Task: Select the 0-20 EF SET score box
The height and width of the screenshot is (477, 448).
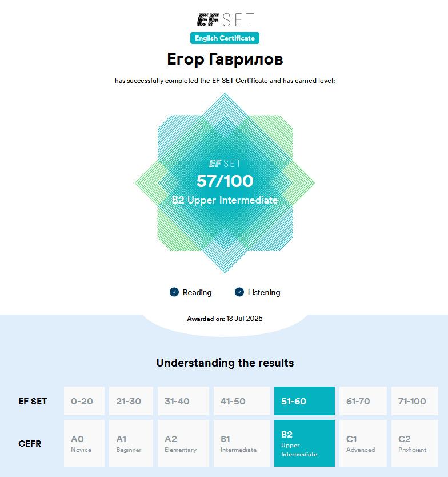Action: click(84, 401)
